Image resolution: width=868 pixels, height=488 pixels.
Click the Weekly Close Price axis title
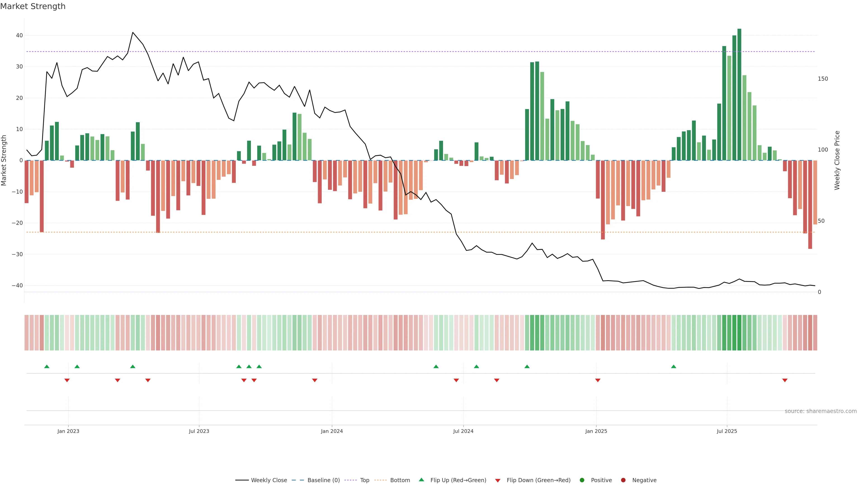(x=837, y=160)
